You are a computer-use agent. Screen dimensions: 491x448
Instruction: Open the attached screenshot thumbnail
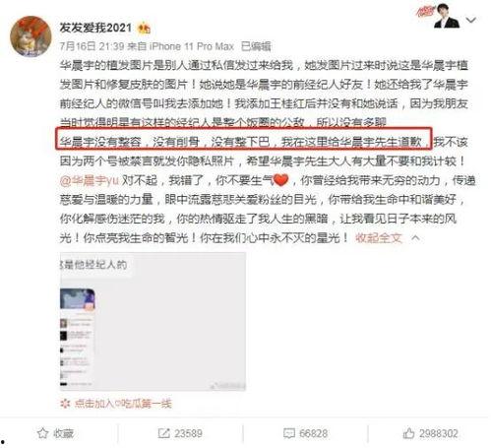153,321
